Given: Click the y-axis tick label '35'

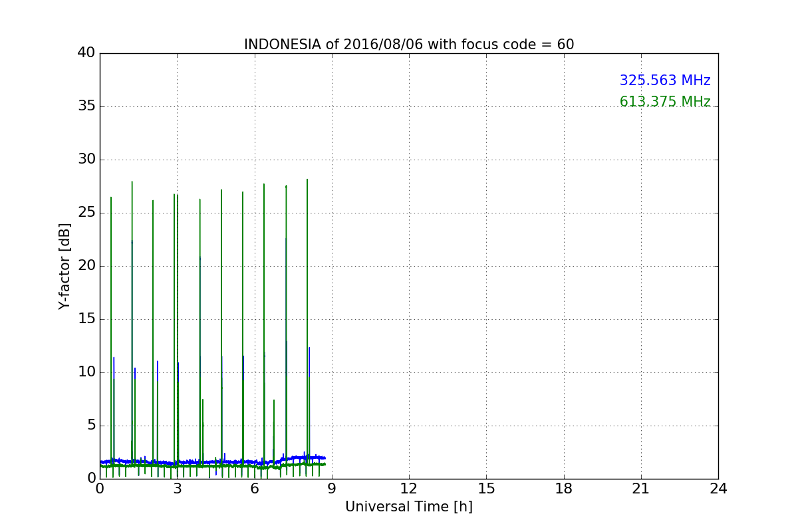Looking at the screenshot, I should [86, 106].
